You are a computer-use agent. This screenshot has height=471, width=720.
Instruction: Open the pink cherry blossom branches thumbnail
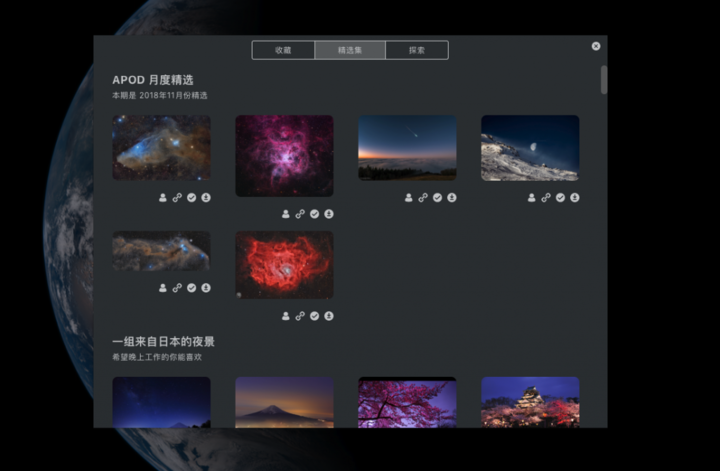pyautogui.click(x=407, y=402)
